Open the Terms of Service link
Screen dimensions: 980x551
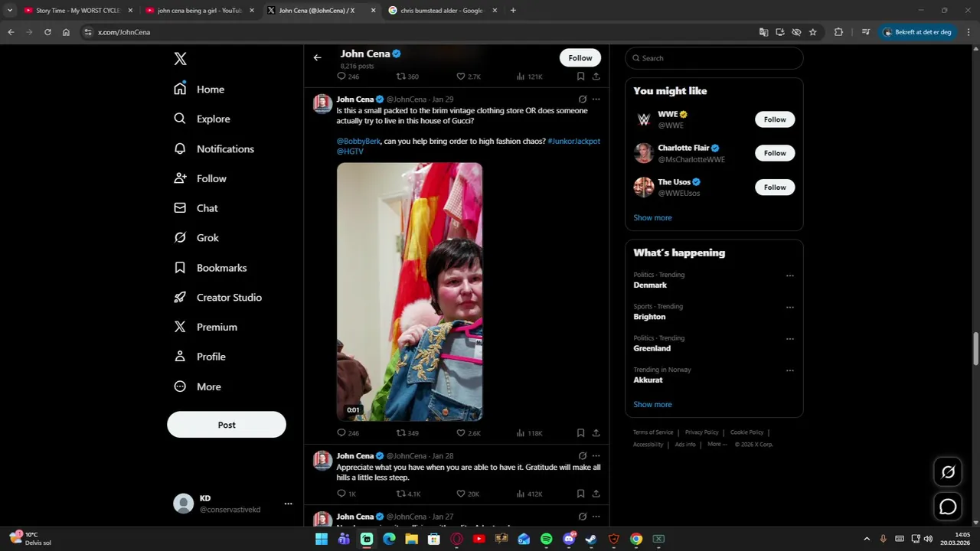(x=653, y=432)
